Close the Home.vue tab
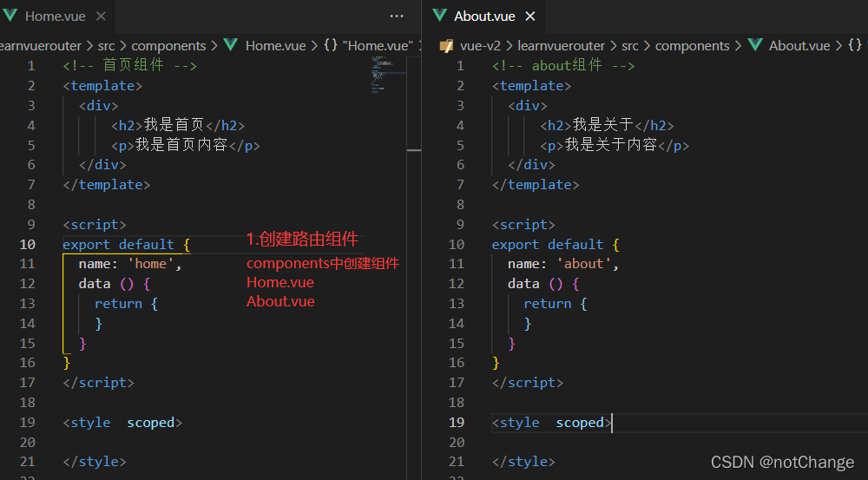The image size is (868, 480). [101, 16]
